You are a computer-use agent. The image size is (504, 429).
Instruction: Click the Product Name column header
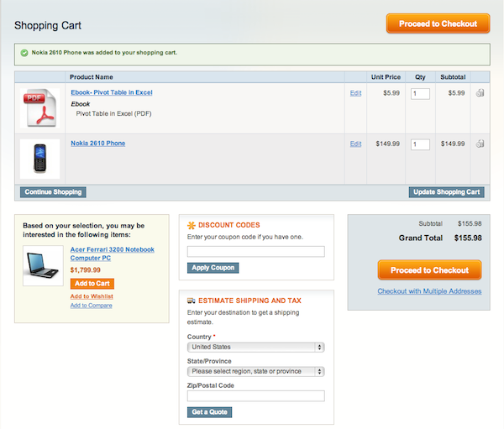pyautogui.click(x=92, y=77)
